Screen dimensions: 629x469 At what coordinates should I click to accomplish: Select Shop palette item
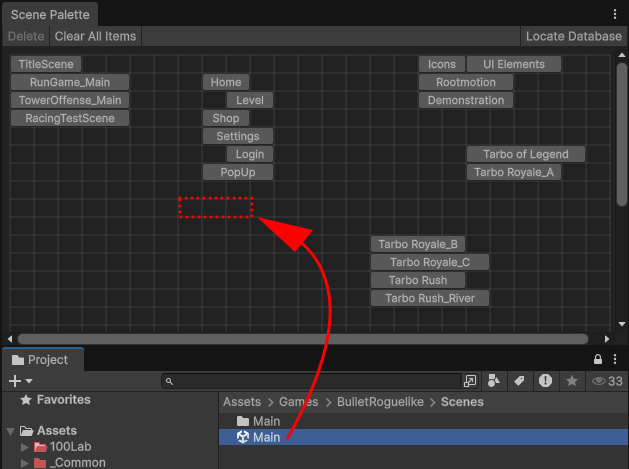tap(226, 118)
